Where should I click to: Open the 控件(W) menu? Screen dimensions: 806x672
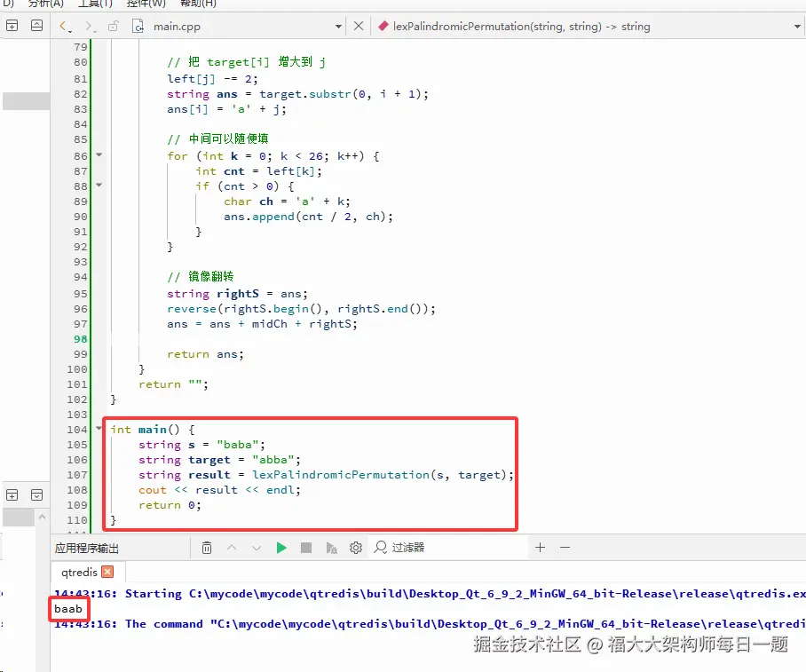pyautogui.click(x=146, y=4)
